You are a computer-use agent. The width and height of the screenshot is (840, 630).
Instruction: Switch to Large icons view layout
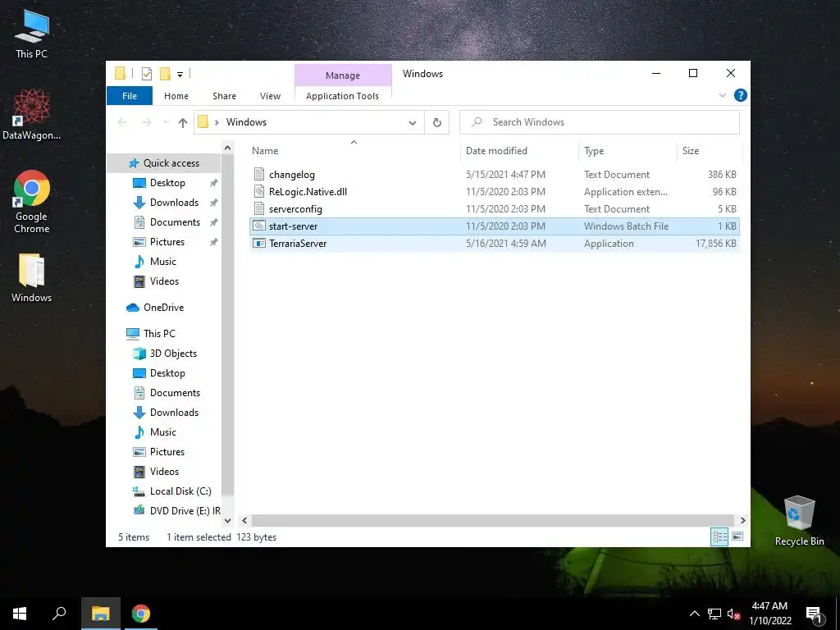click(x=737, y=536)
